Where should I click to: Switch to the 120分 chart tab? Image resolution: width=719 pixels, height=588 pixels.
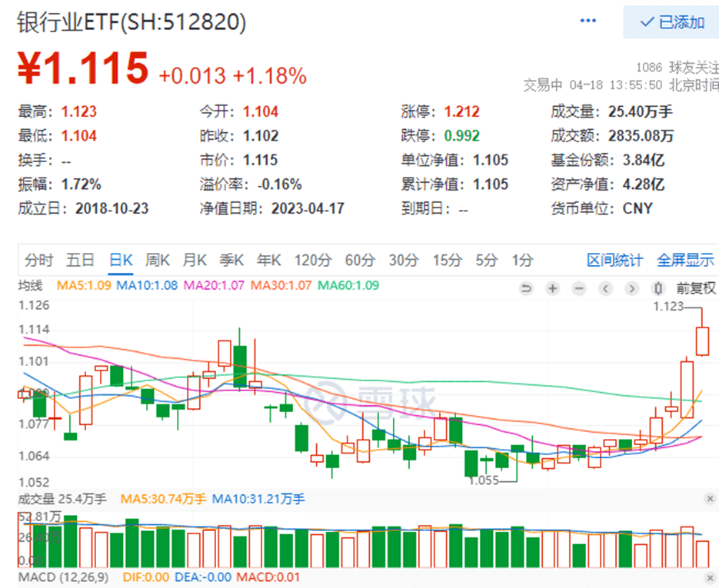click(x=313, y=261)
